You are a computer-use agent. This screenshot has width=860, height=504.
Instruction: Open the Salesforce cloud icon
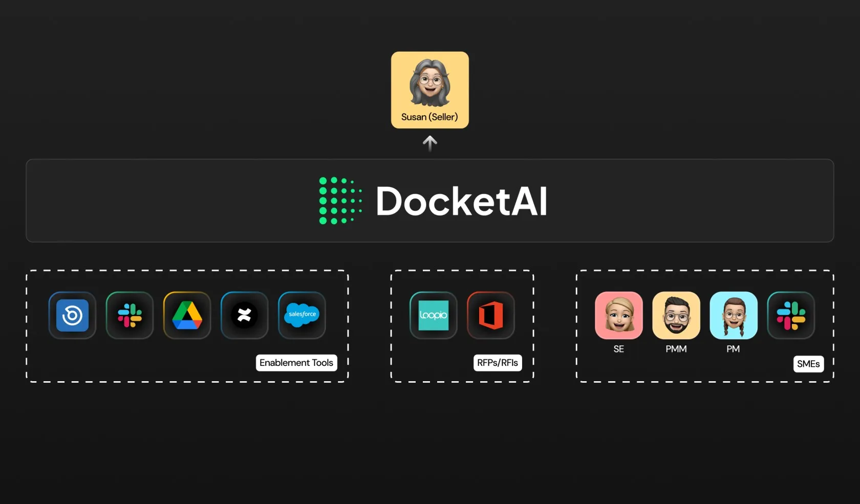tap(302, 315)
